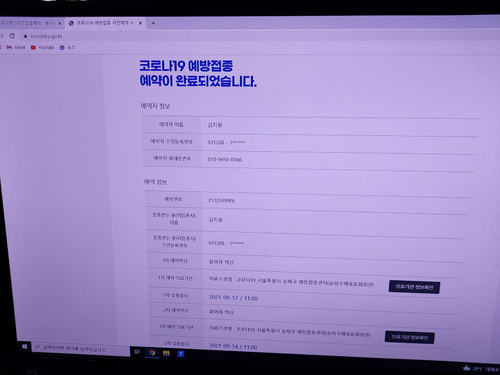Screen dimensions: 500x375
Task: Click the 1차 화이자 백신 value
Action: (x=221, y=262)
